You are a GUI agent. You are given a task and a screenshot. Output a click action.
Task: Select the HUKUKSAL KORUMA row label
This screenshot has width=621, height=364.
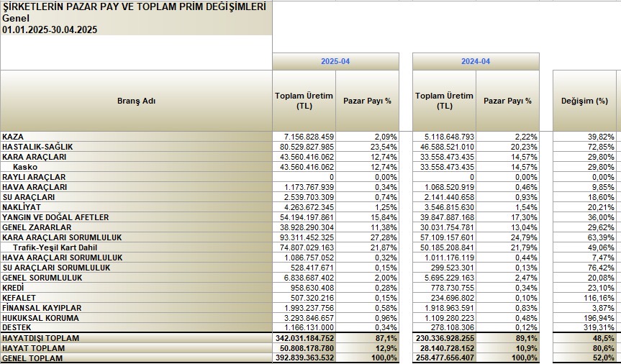[41, 318]
